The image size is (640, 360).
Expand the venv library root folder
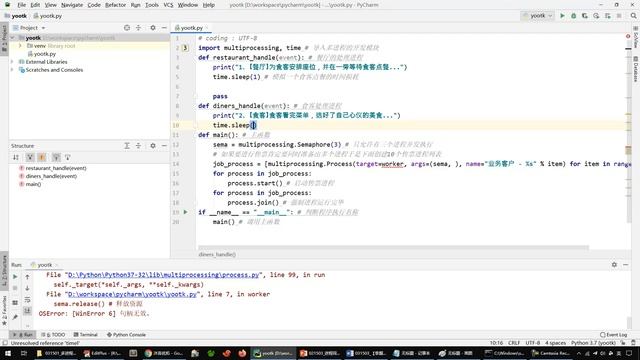coord(20,46)
